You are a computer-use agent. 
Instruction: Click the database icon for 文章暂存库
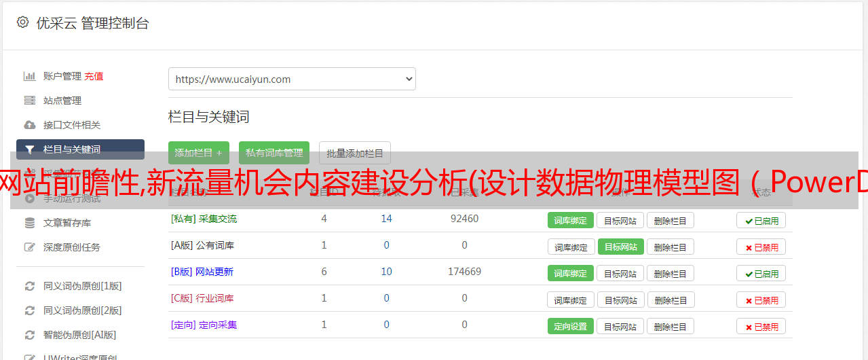point(29,223)
